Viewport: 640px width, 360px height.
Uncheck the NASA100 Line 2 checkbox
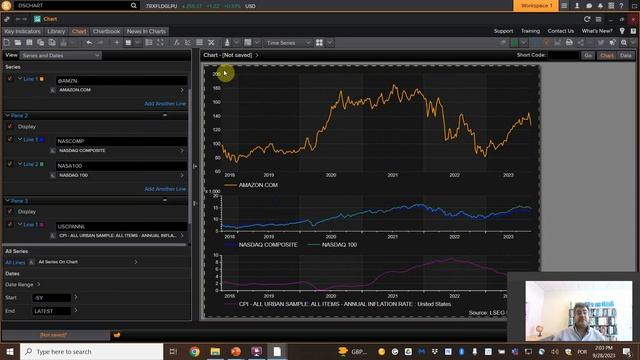pos(10,164)
